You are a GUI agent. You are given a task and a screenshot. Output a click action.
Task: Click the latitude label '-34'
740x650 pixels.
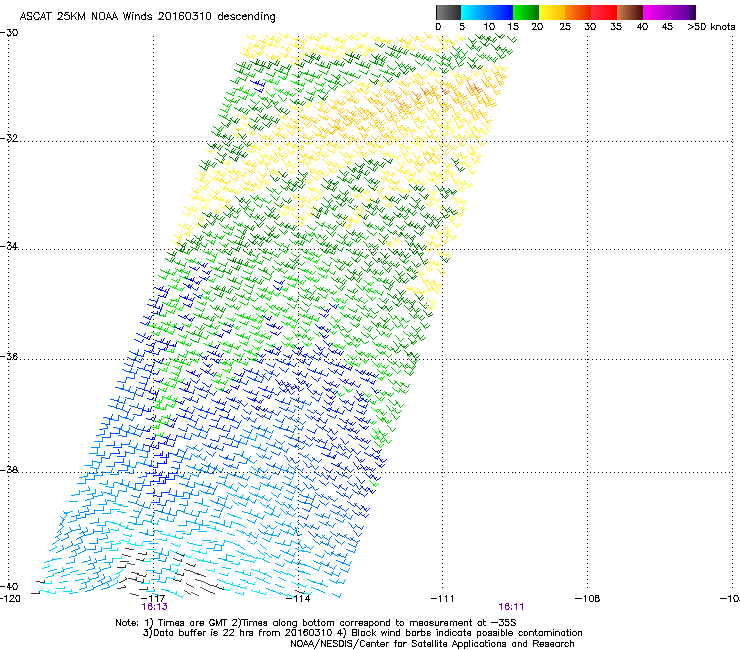pyautogui.click(x=9, y=246)
